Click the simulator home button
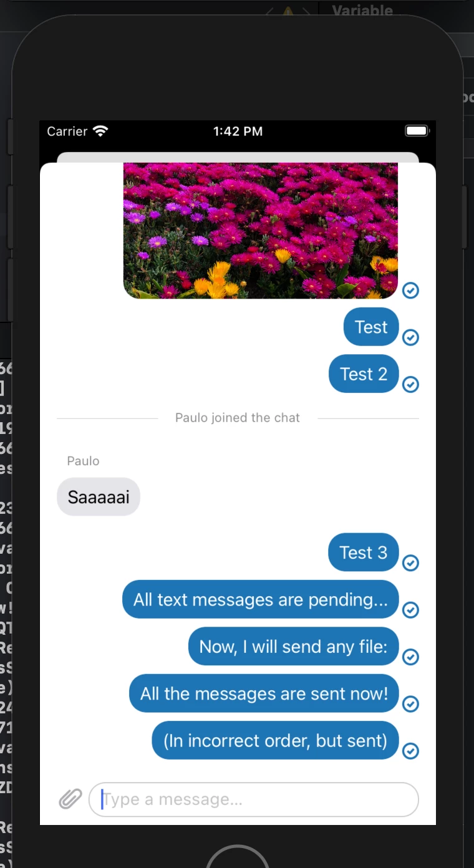474x868 pixels. click(x=238, y=856)
